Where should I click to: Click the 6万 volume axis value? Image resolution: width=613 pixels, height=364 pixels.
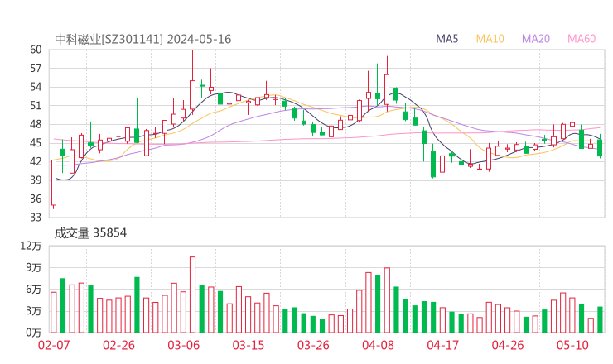34,290
